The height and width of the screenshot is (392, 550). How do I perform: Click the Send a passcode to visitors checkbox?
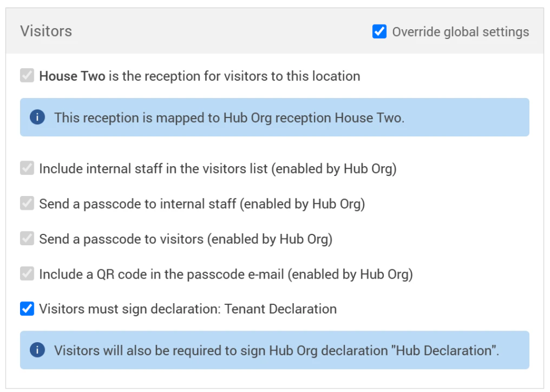click(x=26, y=239)
